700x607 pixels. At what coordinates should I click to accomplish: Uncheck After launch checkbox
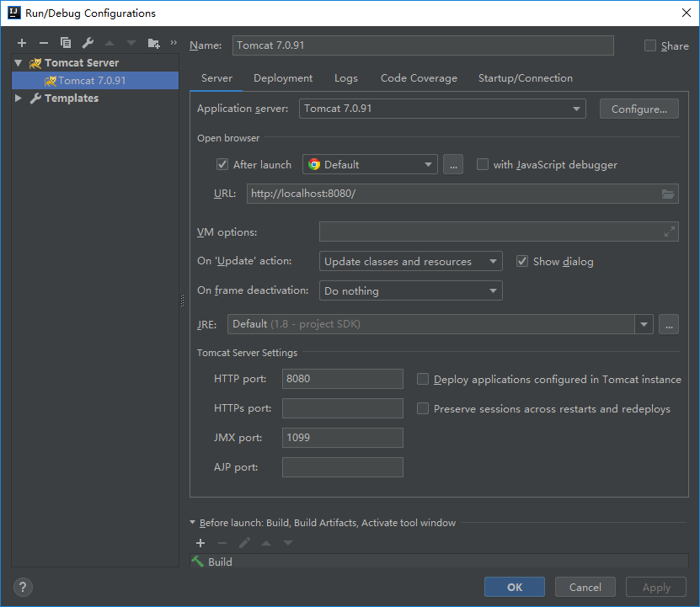[222, 164]
